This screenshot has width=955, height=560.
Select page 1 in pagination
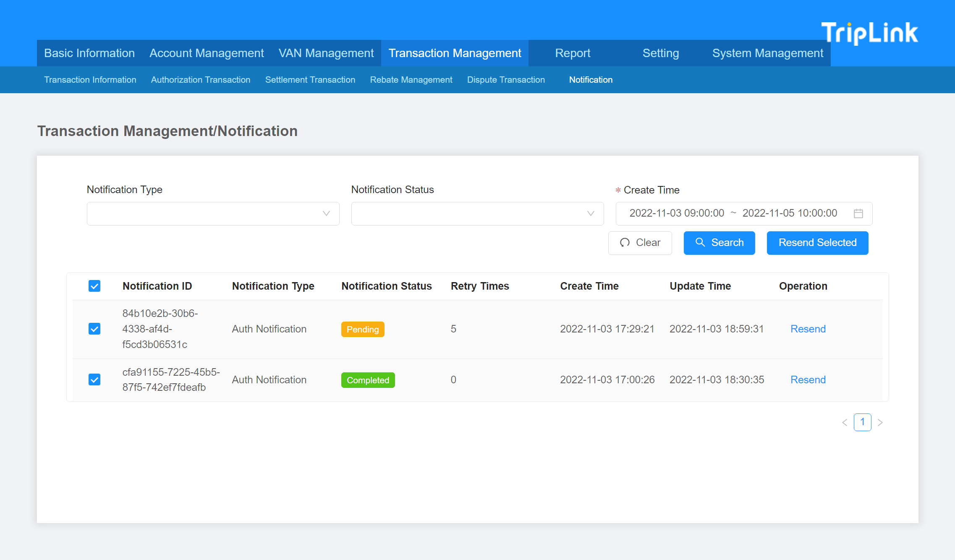coord(862,422)
